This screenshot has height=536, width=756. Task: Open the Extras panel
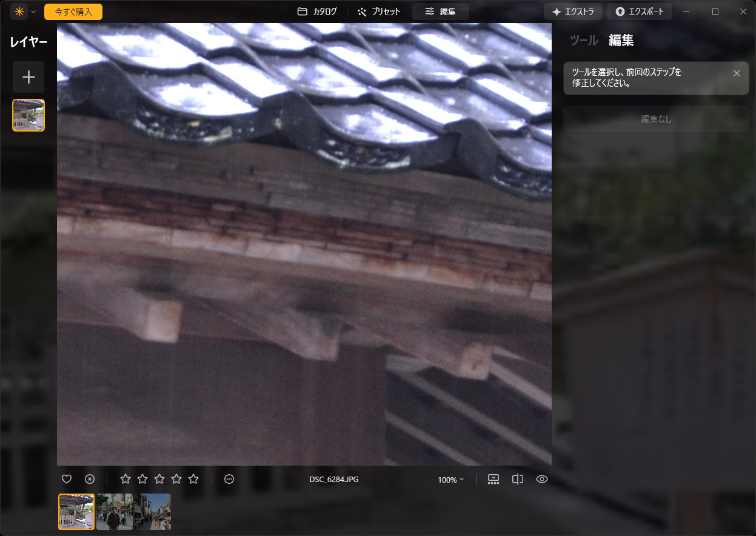click(572, 11)
